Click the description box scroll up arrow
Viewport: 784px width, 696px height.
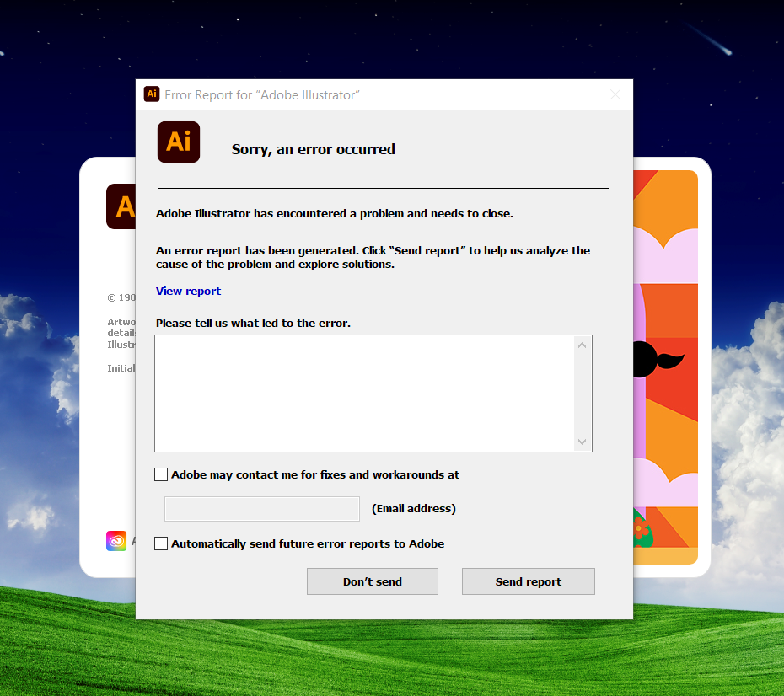point(582,345)
